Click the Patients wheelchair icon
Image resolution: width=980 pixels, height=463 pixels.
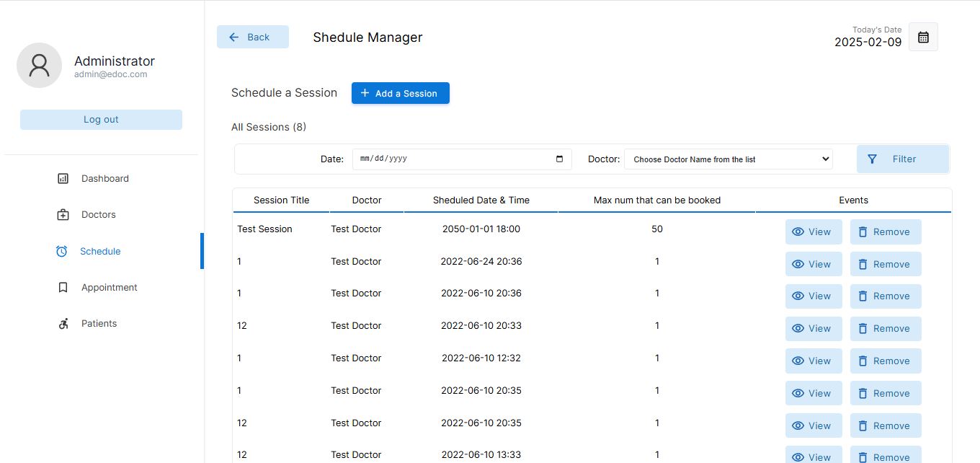click(63, 324)
